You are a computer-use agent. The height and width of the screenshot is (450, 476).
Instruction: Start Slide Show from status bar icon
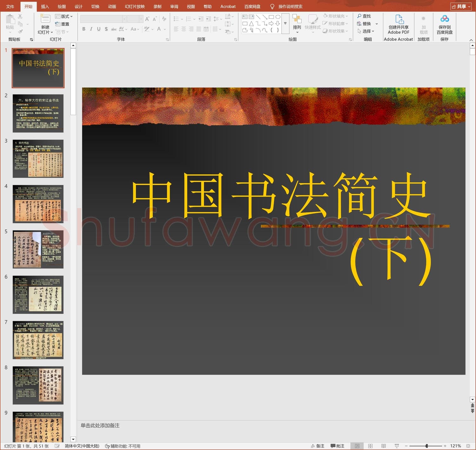397,446
